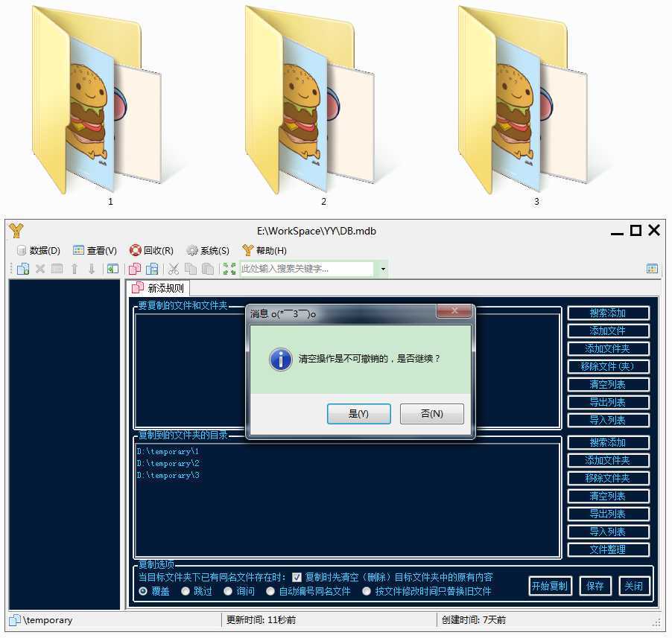Click 创建时间: 7天前 in status bar
The width and height of the screenshot is (672, 638).
474,619
